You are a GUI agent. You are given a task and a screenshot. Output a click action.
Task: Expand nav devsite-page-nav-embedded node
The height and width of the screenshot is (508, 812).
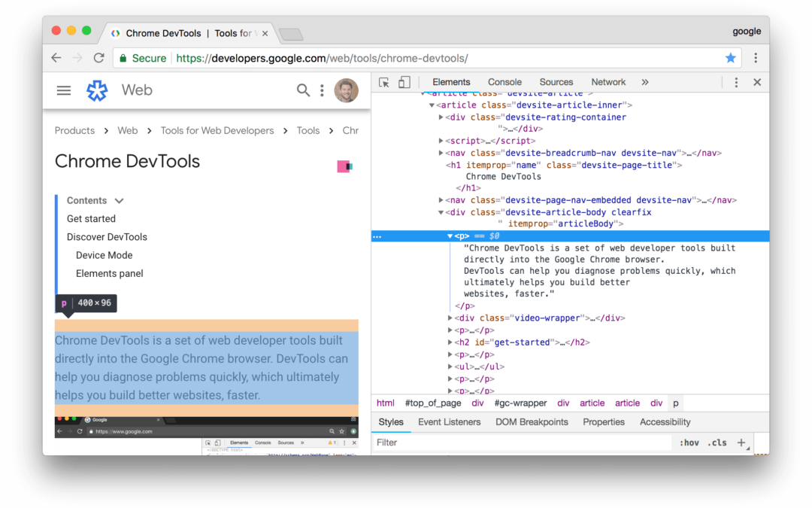[441, 200]
